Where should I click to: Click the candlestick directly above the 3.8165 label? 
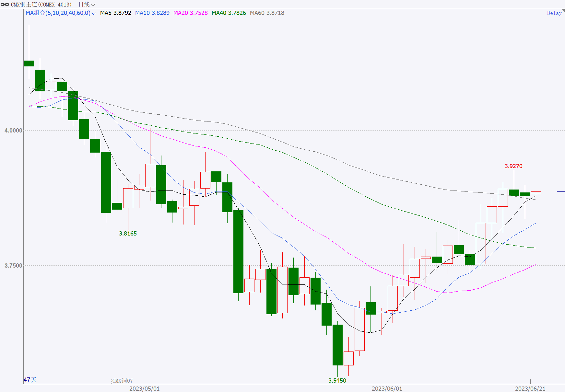(x=128, y=198)
